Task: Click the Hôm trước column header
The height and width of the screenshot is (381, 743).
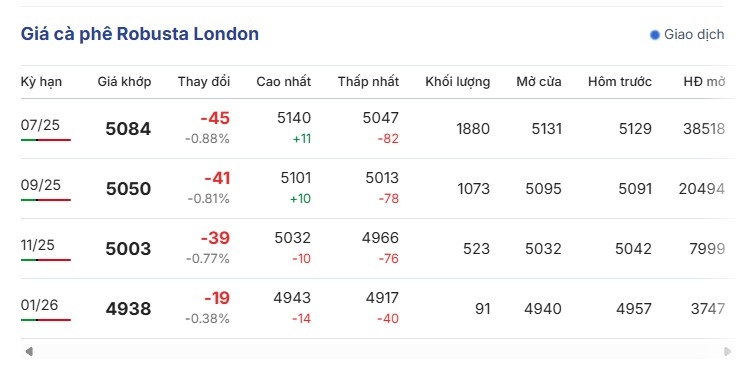Action: [620, 82]
